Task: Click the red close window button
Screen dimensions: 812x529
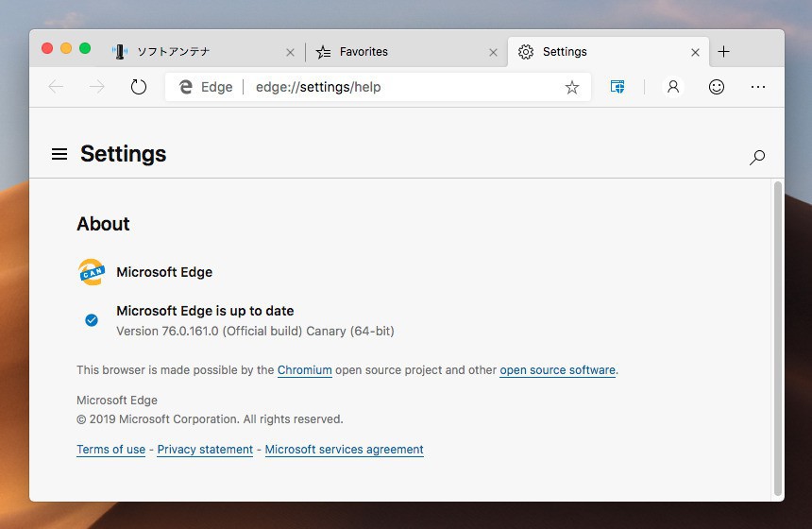Action: 47,48
